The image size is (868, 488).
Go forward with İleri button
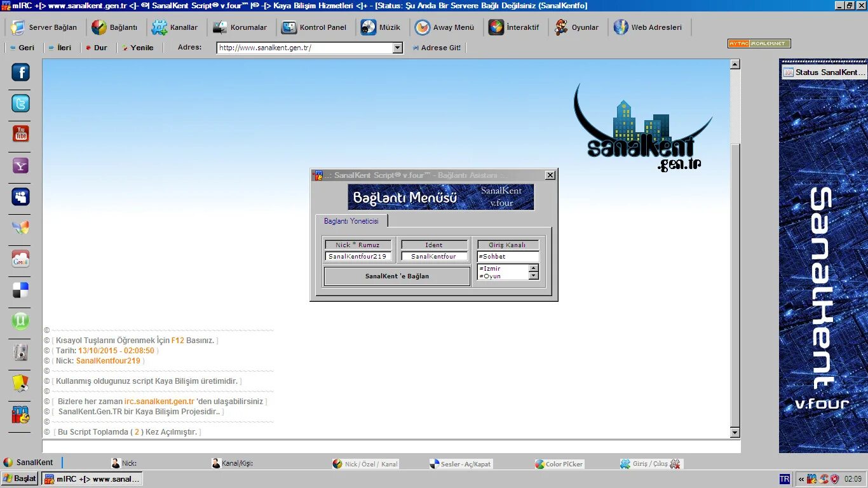pyautogui.click(x=60, y=48)
